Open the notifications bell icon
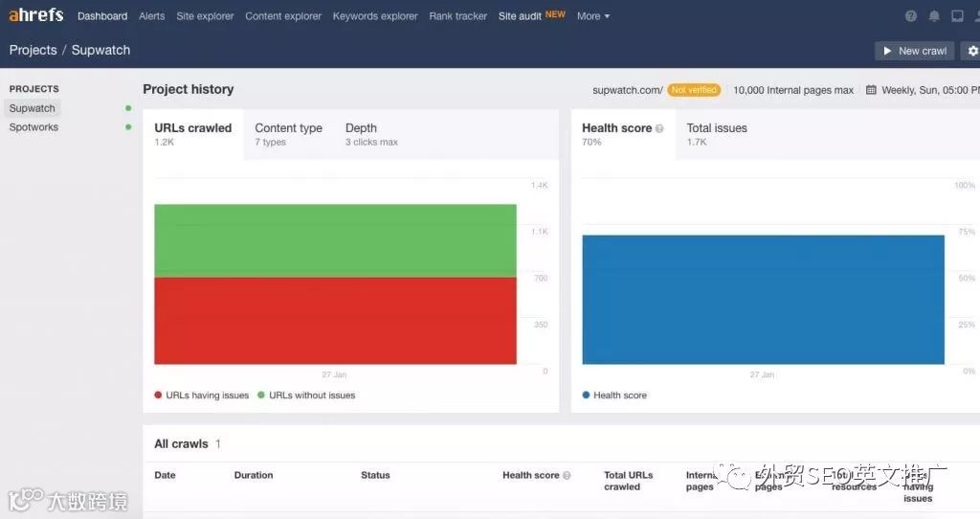 click(x=934, y=16)
